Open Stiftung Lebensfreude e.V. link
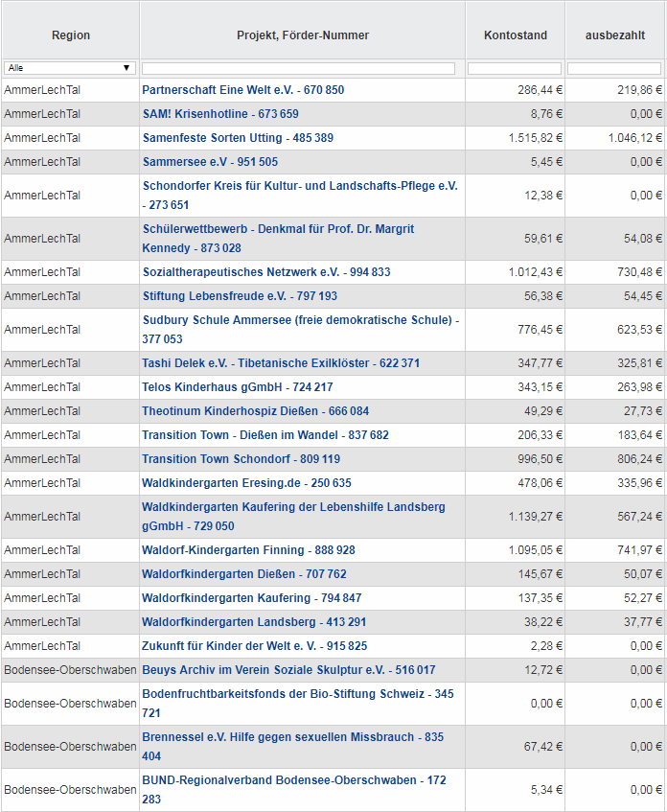 (240, 296)
